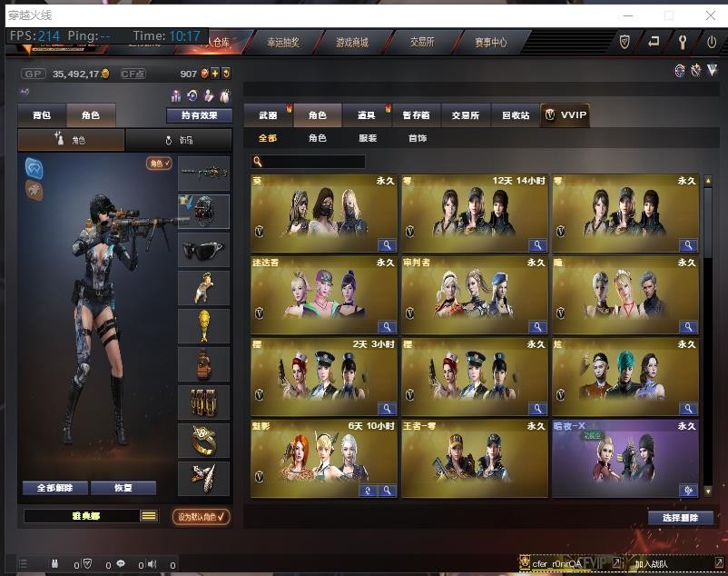Switch to the 暂存箱 tab
Viewport: 728px width, 576px height.
416,114
